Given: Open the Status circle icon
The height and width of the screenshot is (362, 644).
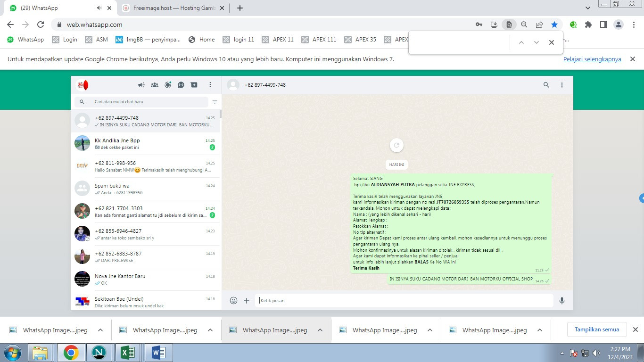Looking at the screenshot, I should point(168,85).
